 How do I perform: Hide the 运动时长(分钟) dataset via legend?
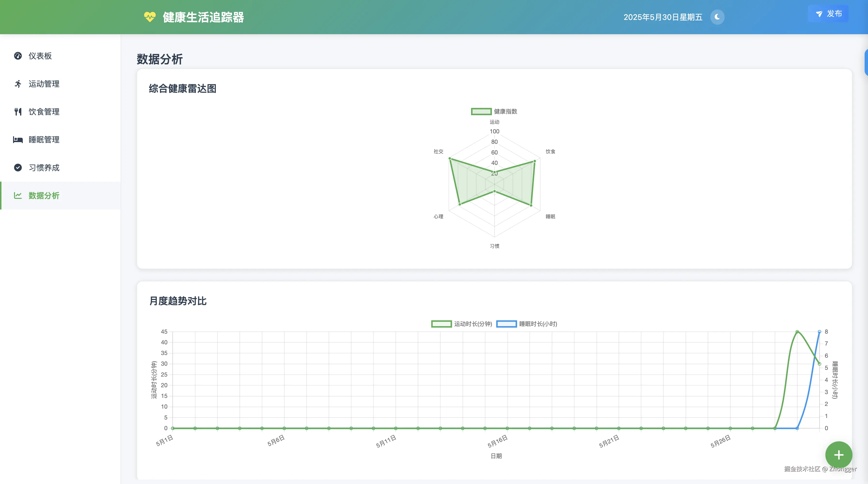[x=461, y=324]
